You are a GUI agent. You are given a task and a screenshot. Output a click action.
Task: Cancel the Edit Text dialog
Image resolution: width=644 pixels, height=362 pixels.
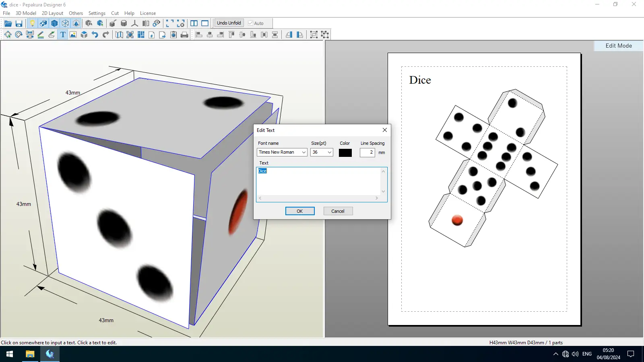point(338,211)
